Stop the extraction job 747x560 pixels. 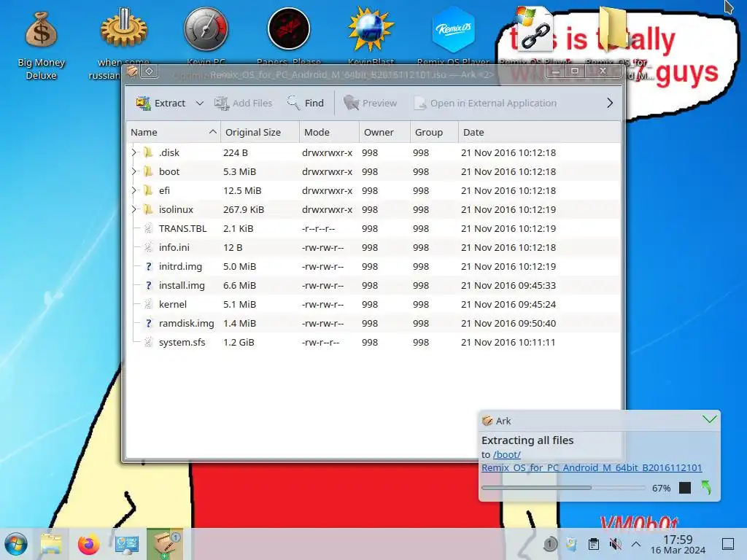tap(684, 488)
